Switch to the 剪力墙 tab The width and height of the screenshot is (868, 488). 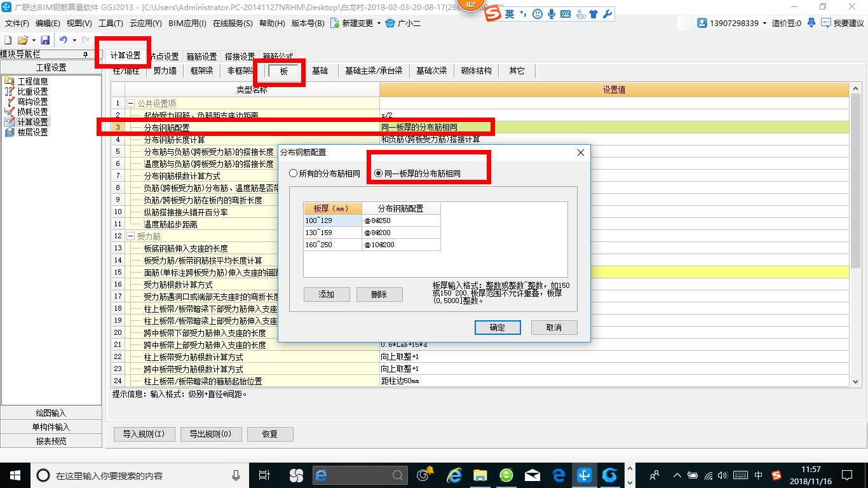coord(165,71)
